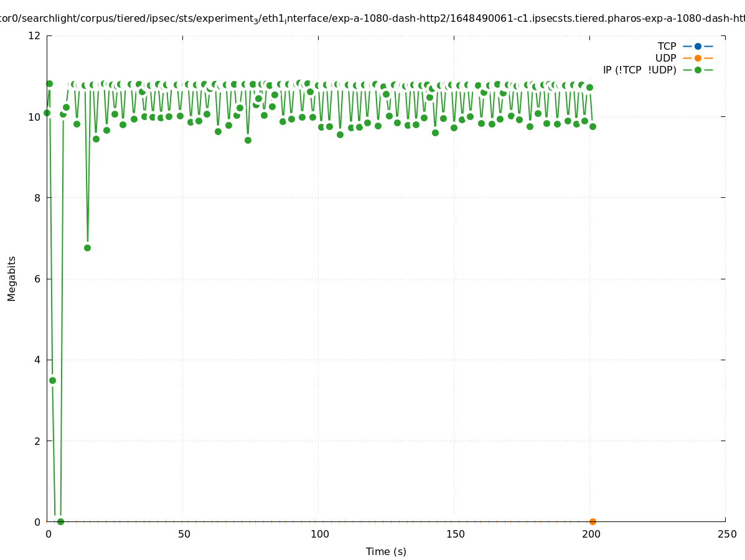
Task: Select the TCP legend label
Action: [667, 46]
